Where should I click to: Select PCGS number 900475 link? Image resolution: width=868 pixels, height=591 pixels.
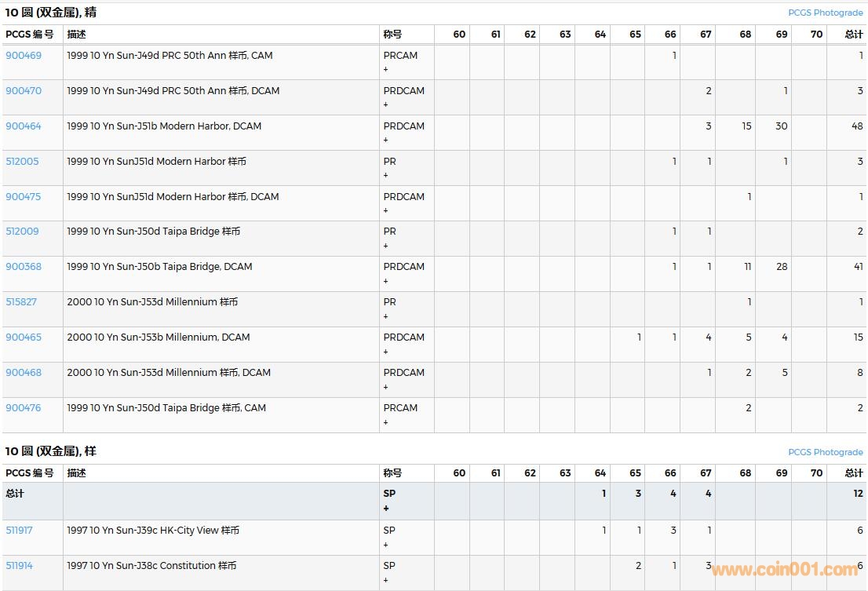pyautogui.click(x=24, y=197)
